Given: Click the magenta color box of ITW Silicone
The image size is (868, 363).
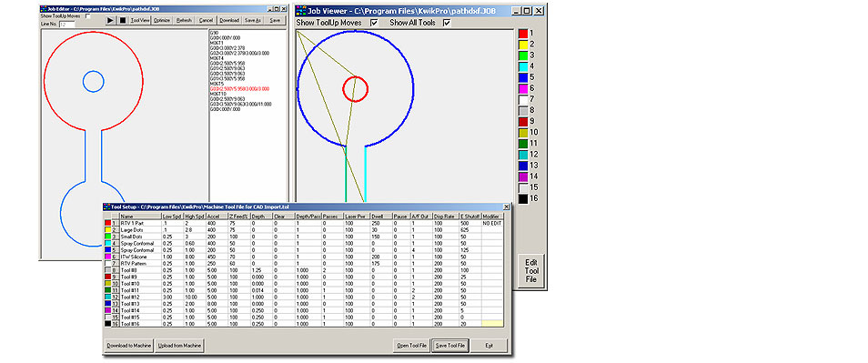Looking at the screenshot, I should pyautogui.click(x=108, y=257).
